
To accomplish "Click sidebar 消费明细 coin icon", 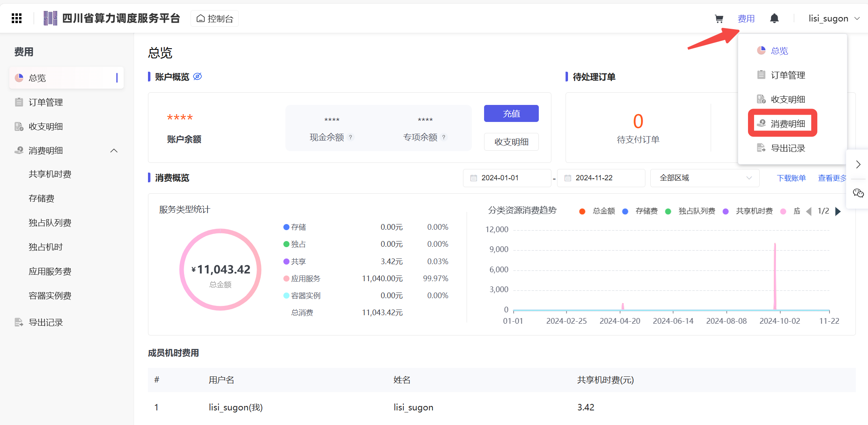I will coord(19,150).
